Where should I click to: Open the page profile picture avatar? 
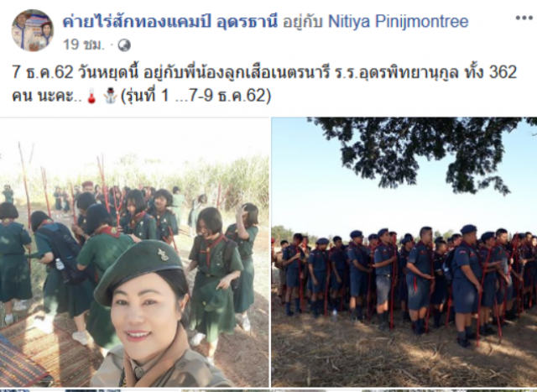pyautogui.click(x=33, y=30)
